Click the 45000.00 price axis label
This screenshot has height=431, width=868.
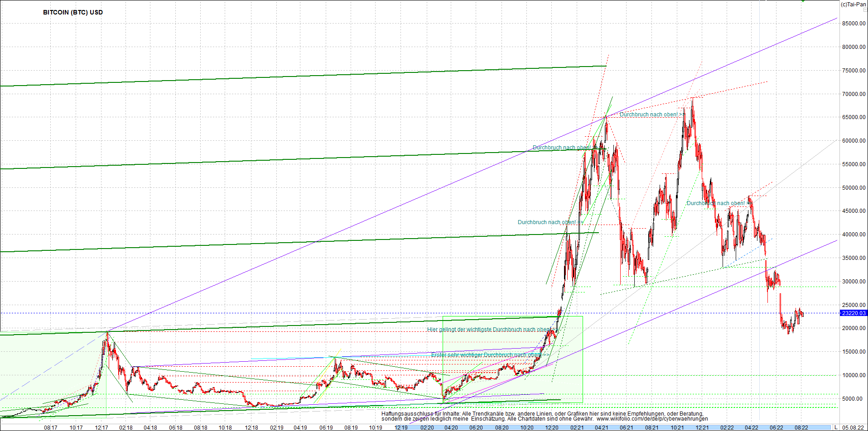pyautogui.click(x=854, y=211)
